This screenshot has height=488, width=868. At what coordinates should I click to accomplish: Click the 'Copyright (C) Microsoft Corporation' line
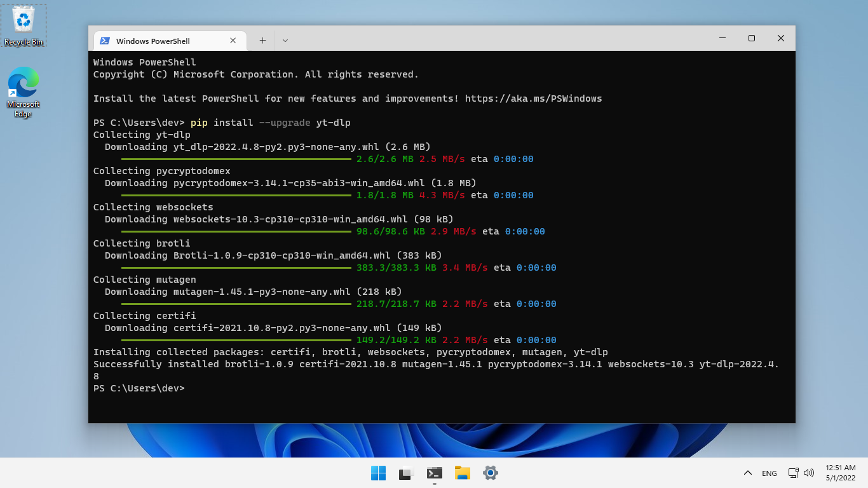point(256,74)
